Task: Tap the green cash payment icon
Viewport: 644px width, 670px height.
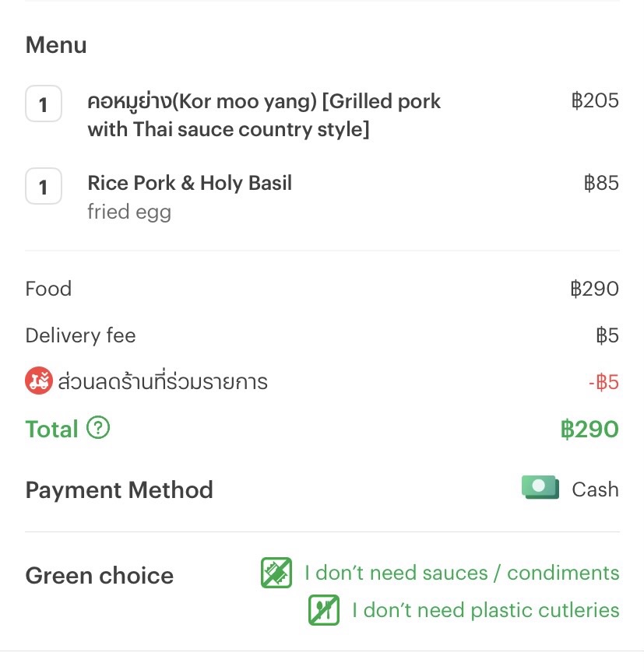Action: click(x=540, y=487)
